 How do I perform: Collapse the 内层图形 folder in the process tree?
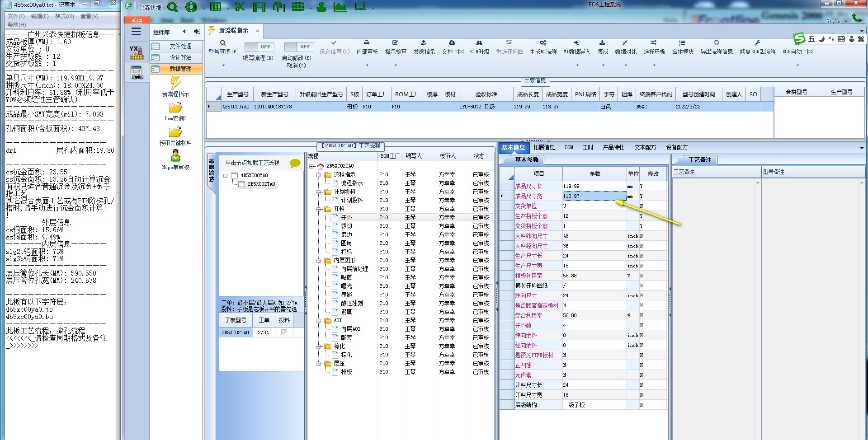319,260
